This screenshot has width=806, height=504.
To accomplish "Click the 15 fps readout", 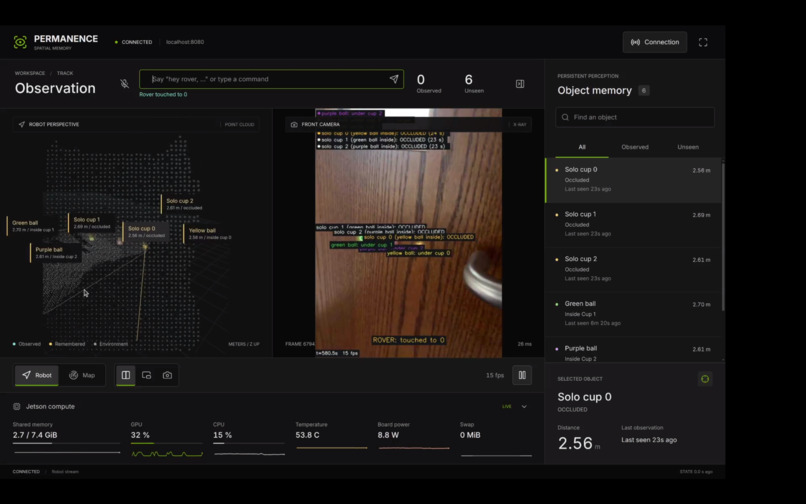I will pyautogui.click(x=494, y=375).
